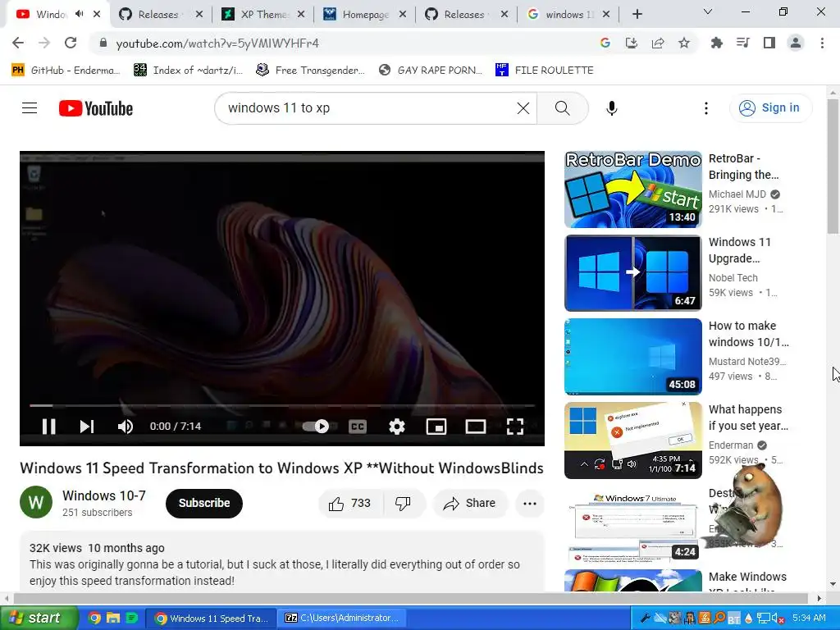Image resolution: width=840 pixels, height=630 pixels.
Task: Launch Chrome from the quick launch bar
Action: (94, 619)
